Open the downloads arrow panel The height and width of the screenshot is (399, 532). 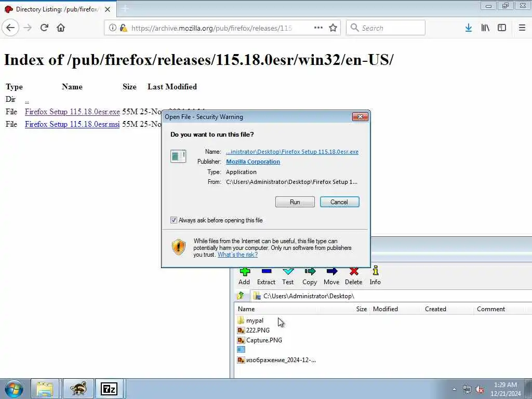[x=469, y=28]
